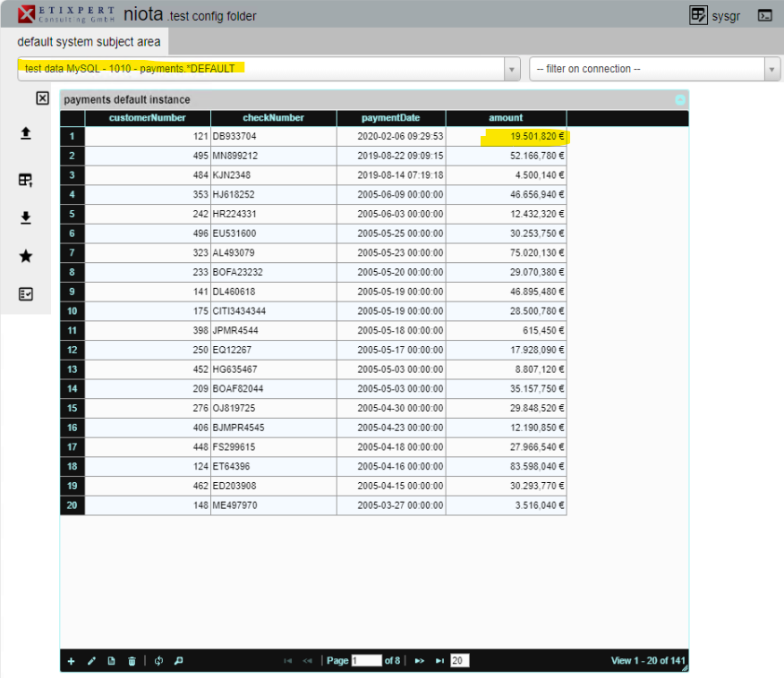
Task: Click the reload grid refresh icon
Action: click(x=158, y=661)
